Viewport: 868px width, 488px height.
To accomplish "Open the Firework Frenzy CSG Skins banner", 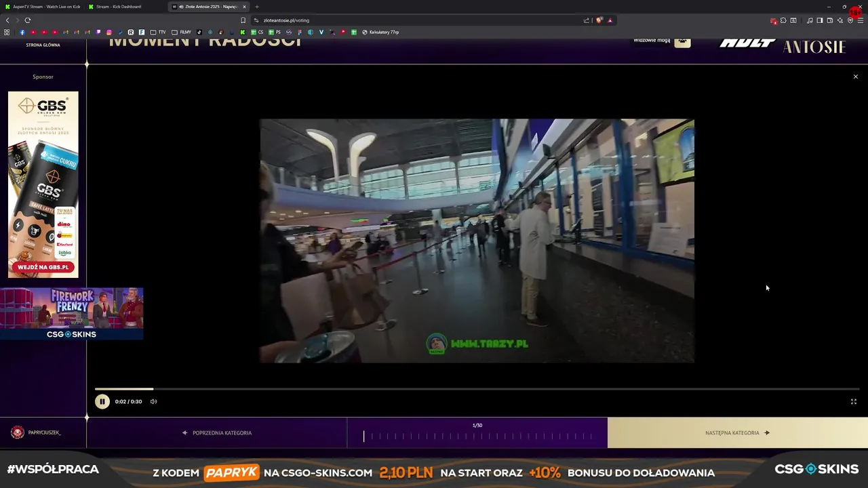I will 71,314.
